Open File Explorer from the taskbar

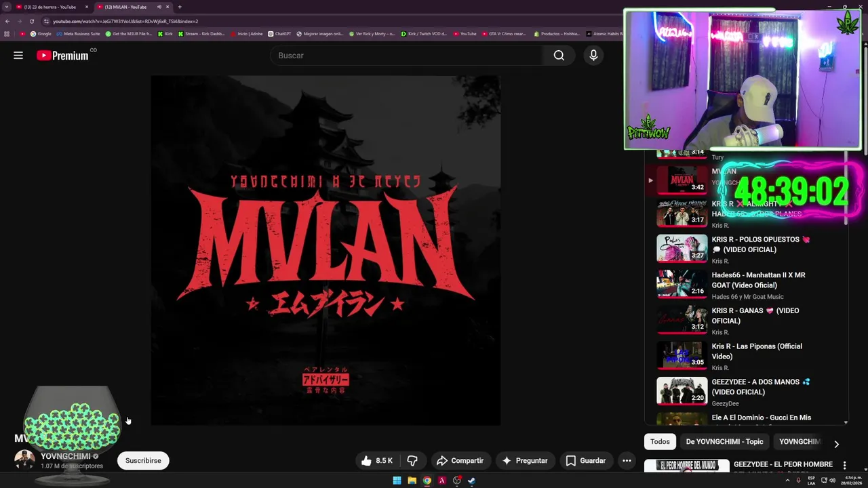[412, 481]
